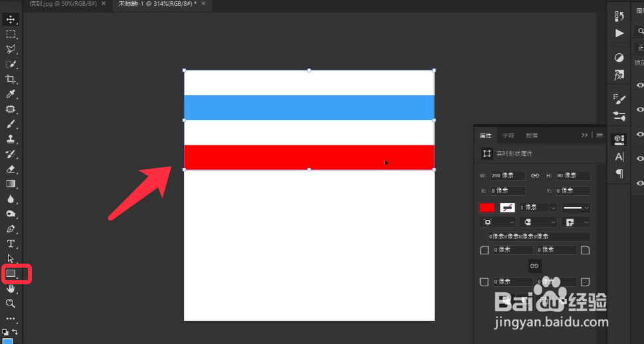This screenshot has height=344, width=644.
Task: Click the W width field 200 像素
Action: 507,175
